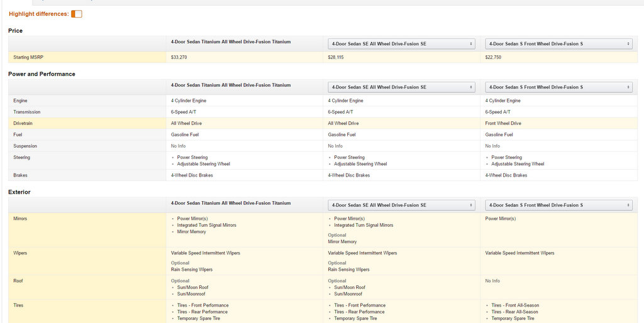644x323 pixels.
Task: Click the "Tires" row label
Action: pos(18,305)
